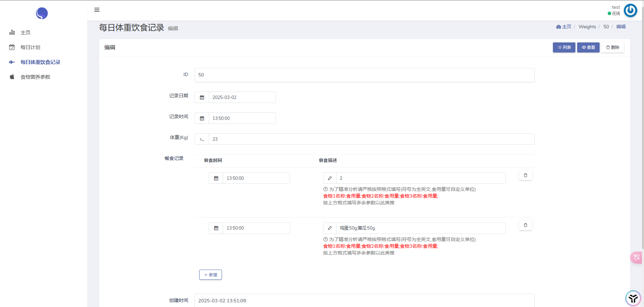Click the test username text
The image size is (644, 307).
(616, 7)
